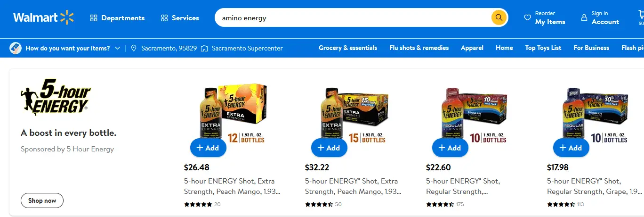Click the Sacramento Supercenter store icon
The height and width of the screenshot is (217, 644).
tap(204, 48)
